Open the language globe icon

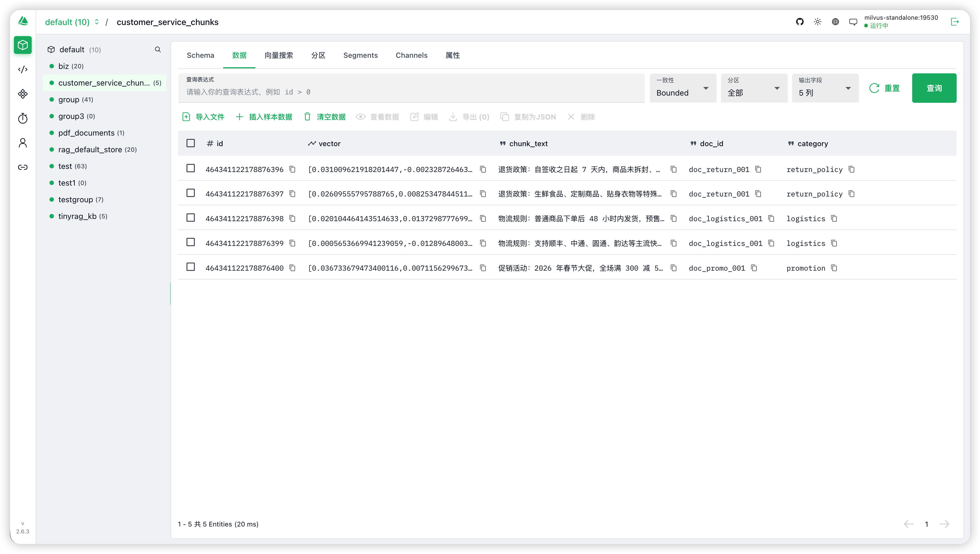pyautogui.click(x=835, y=22)
